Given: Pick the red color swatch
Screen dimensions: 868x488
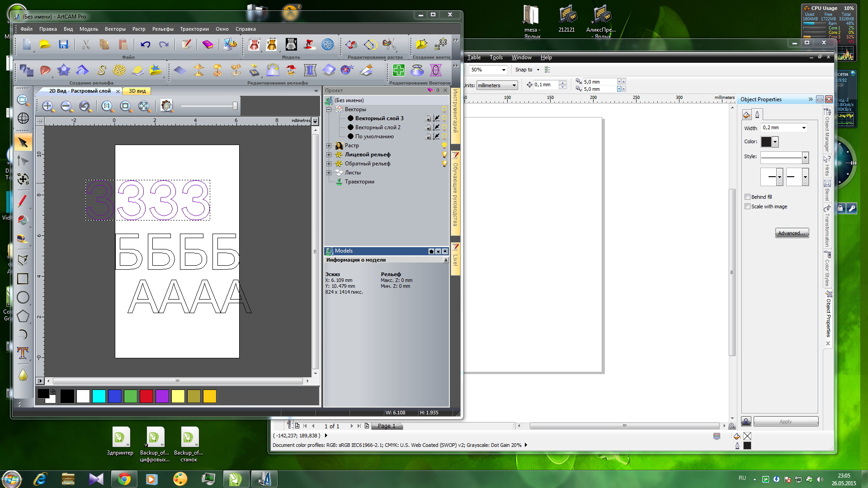Looking at the screenshot, I should 146,396.
